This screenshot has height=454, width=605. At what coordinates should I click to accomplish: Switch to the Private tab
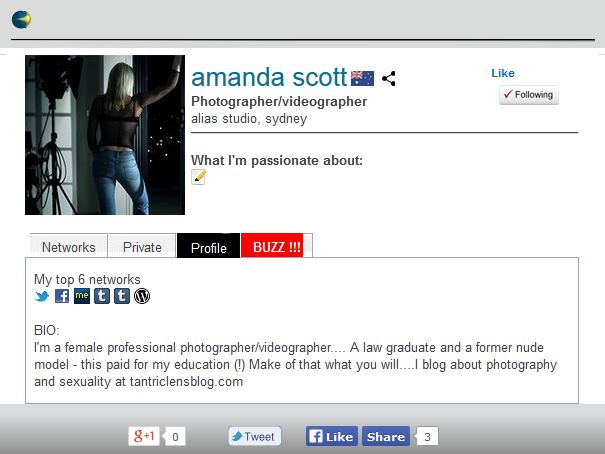pyautogui.click(x=142, y=245)
